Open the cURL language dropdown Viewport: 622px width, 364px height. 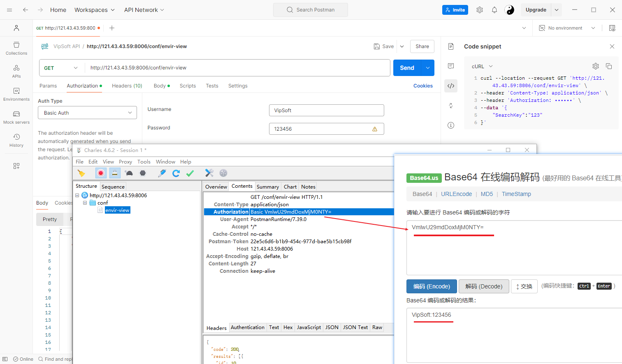click(482, 66)
